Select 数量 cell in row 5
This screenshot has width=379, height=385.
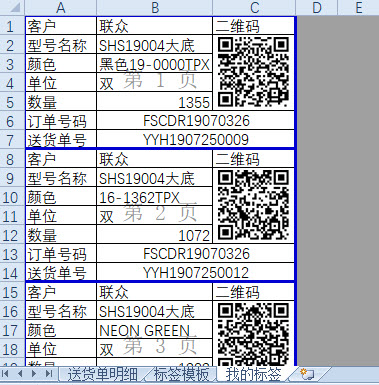pos(61,102)
